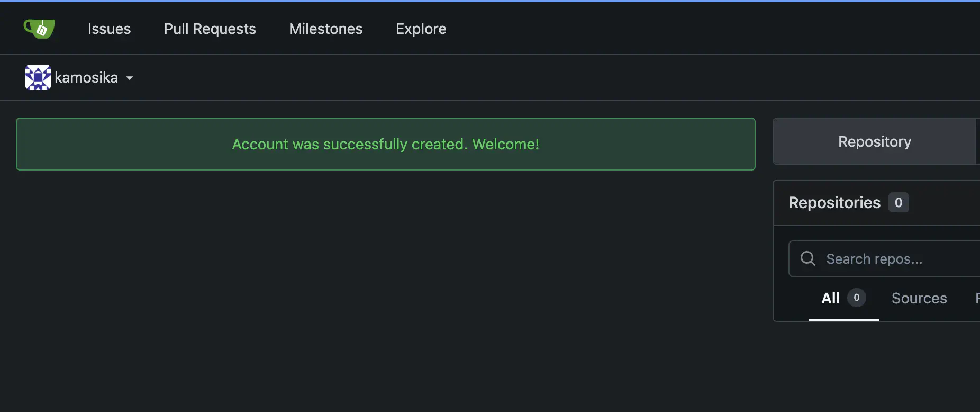980x412 pixels.
Task: Click the Repositories panel heading
Action: pos(834,202)
